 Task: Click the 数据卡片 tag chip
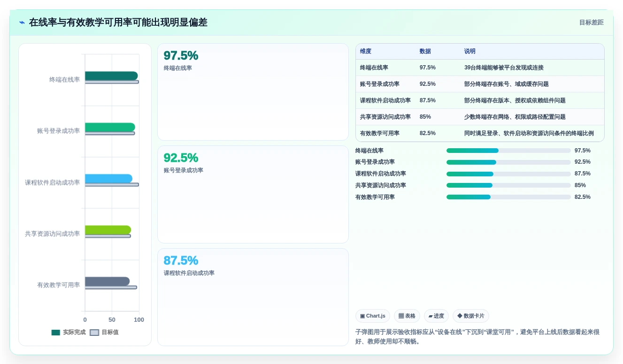(471, 316)
